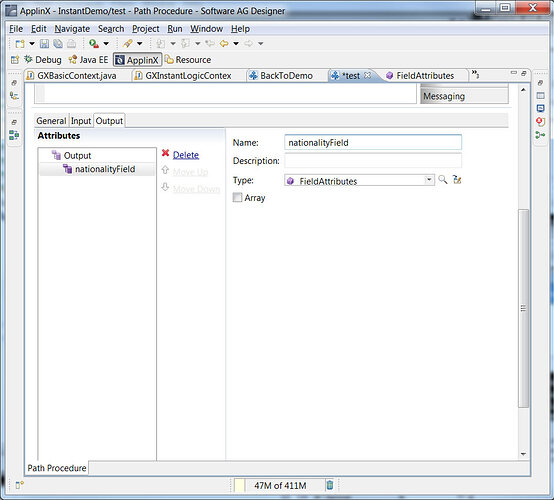
Task: Click the red X Delete icon
Action: [x=165, y=153]
